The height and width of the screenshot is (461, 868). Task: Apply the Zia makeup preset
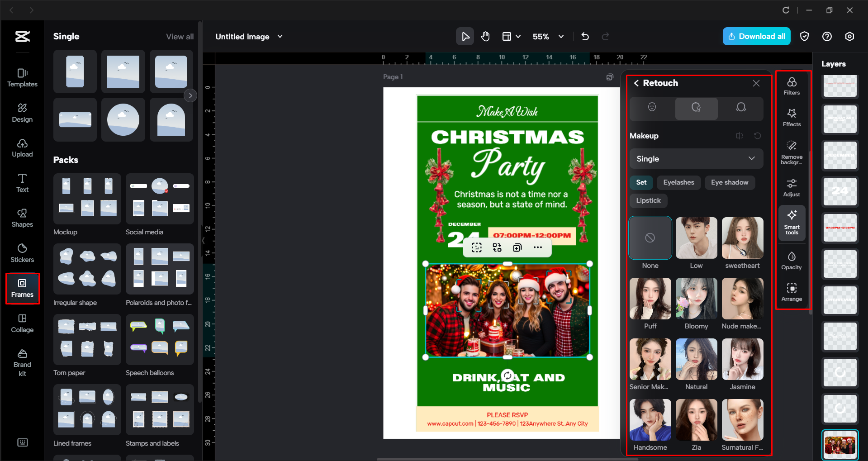[x=696, y=420]
